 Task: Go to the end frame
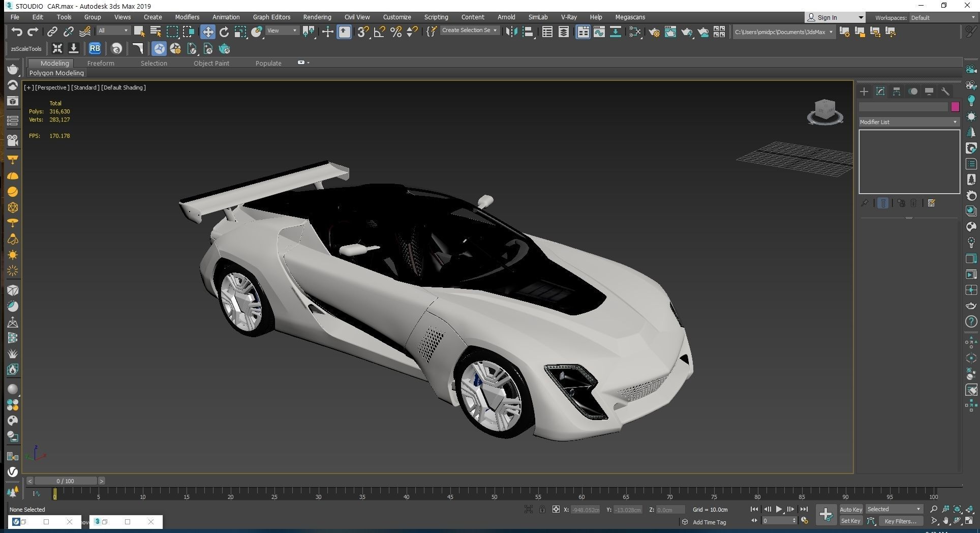pos(804,509)
